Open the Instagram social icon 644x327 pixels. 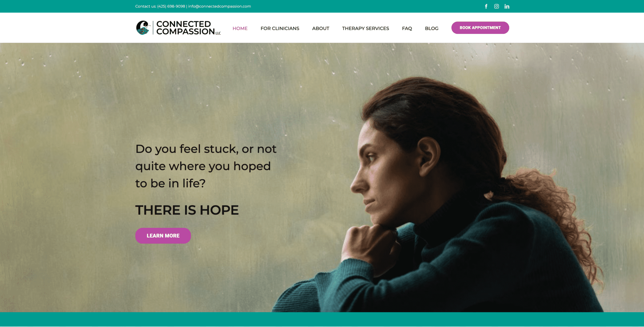pos(496,6)
